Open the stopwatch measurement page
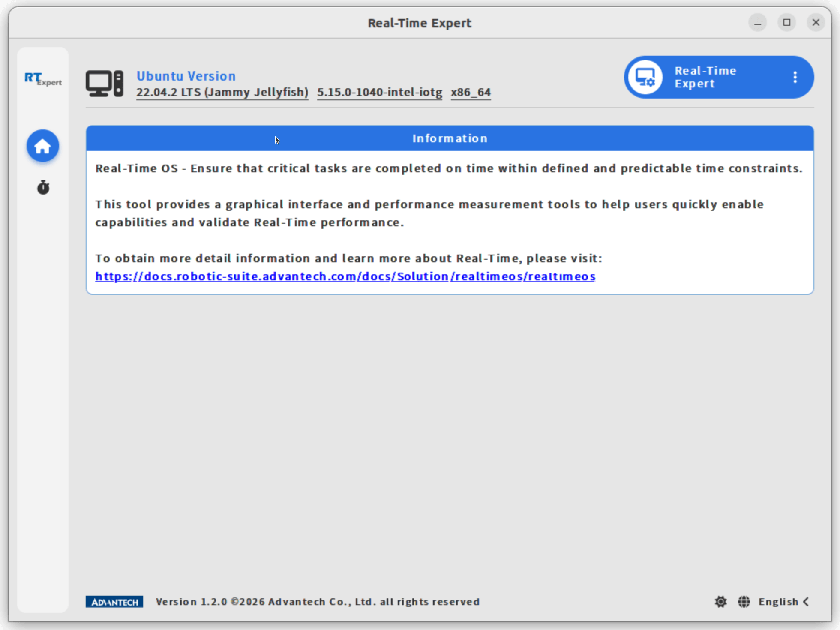Image resolution: width=840 pixels, height=630 pixels. (43, 187)
